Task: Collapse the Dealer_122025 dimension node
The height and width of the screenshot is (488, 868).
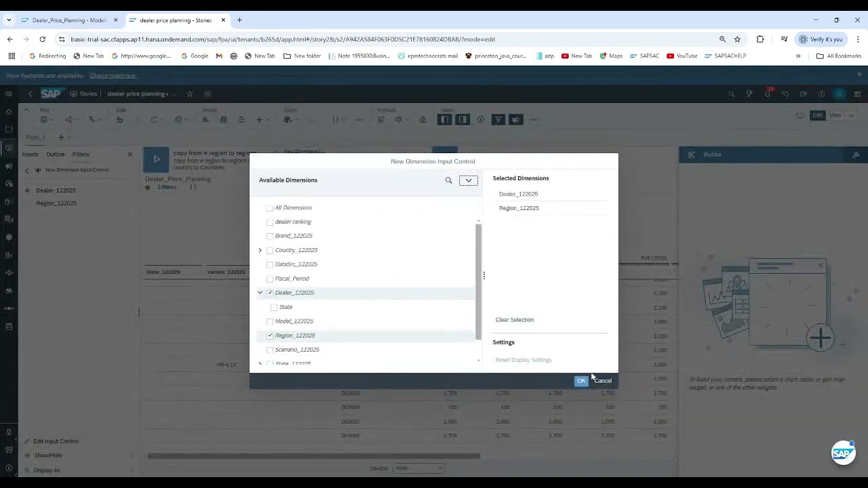Action: click(260, 293)
